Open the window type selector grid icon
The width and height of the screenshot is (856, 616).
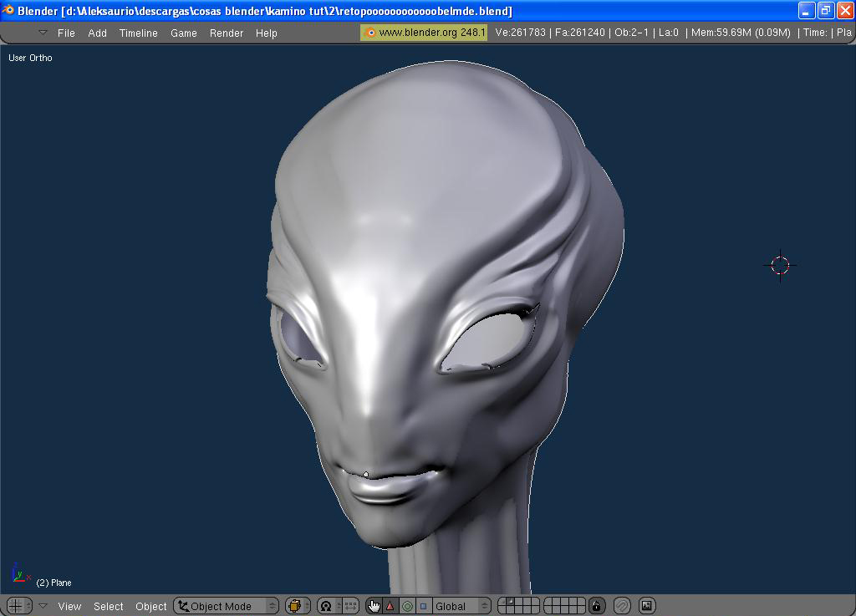(x=19, y=606)
